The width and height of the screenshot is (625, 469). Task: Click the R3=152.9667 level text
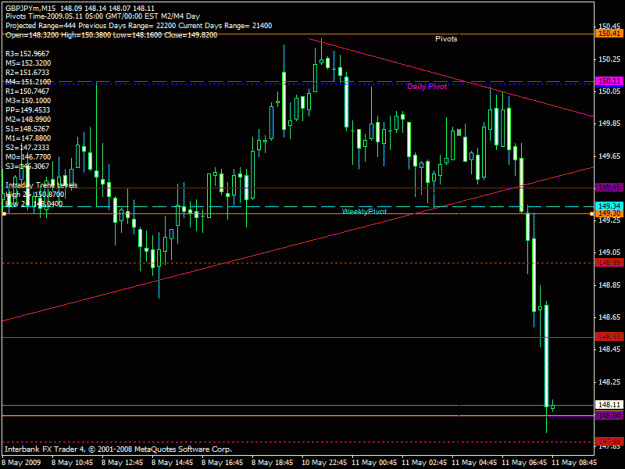pos(28,54)
